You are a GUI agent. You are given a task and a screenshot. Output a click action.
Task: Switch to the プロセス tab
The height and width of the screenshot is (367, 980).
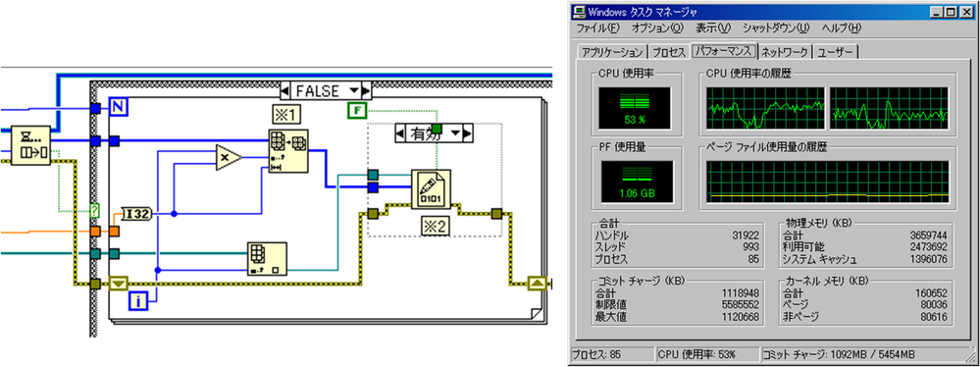[x=668, y=52]
